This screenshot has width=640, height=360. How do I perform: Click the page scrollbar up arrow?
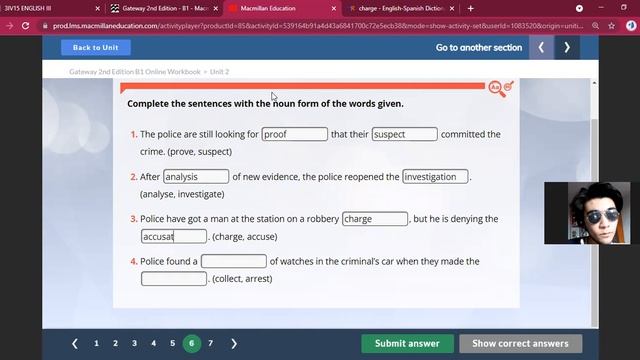(x=594, y=83)
